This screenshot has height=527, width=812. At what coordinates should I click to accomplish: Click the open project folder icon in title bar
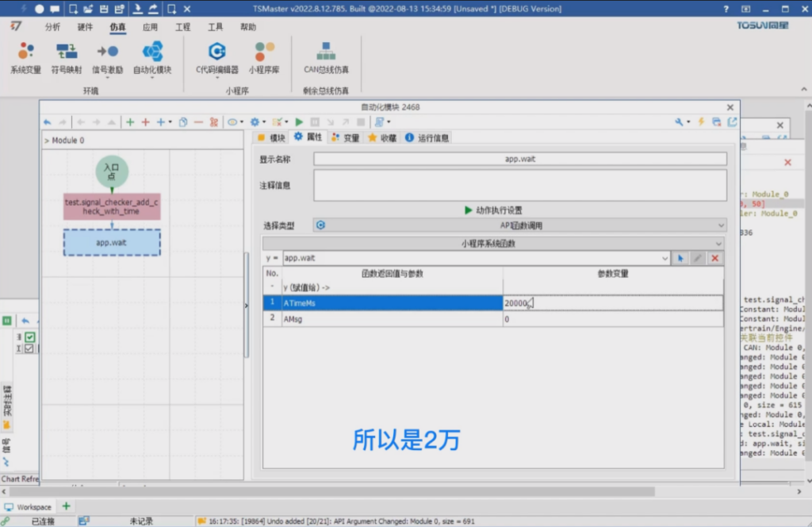(x=88, y=9)
